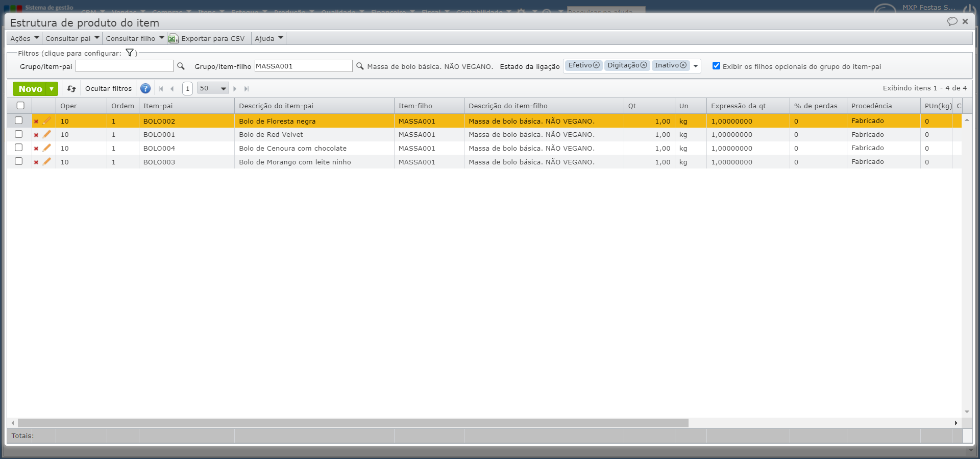Delete the BOLO004 row with red X
Screen dimensions: 980x459
point(36,149)
